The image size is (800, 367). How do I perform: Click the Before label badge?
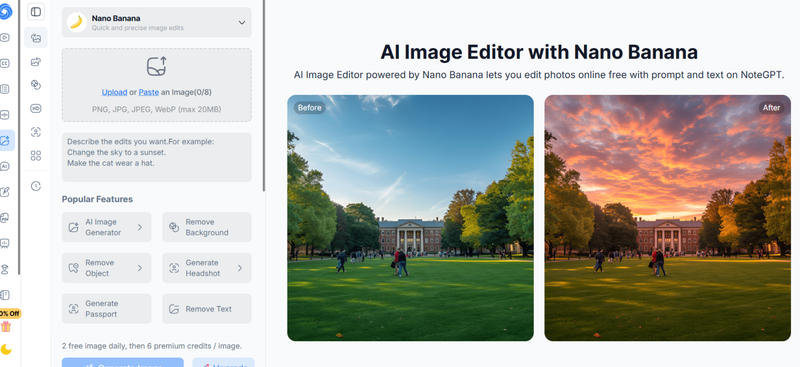point(310,108)
